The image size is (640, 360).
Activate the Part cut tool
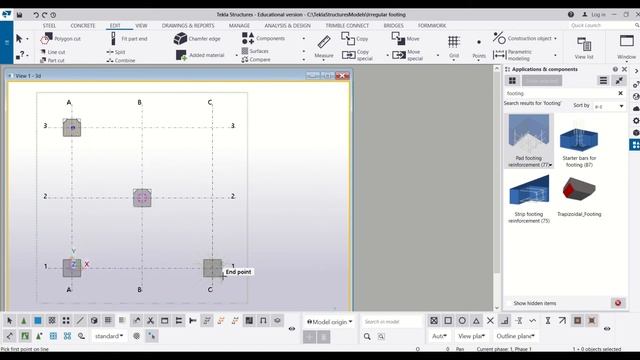tap(52, 60)
